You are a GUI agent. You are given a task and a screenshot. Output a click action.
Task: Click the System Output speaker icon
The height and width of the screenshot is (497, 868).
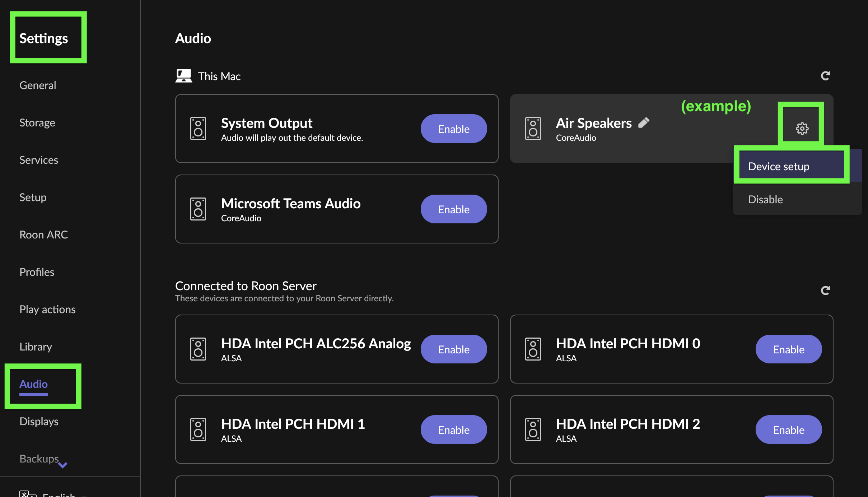(198, 129)
